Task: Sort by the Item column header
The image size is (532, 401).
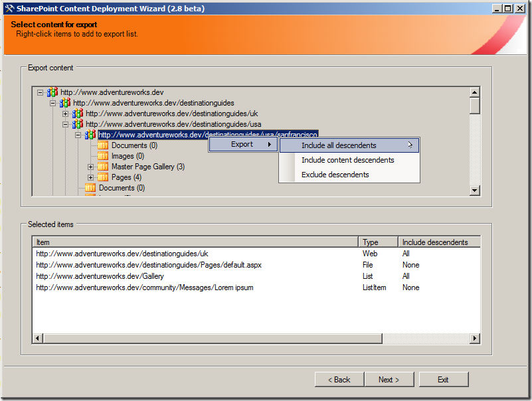Action: (195, 242)
